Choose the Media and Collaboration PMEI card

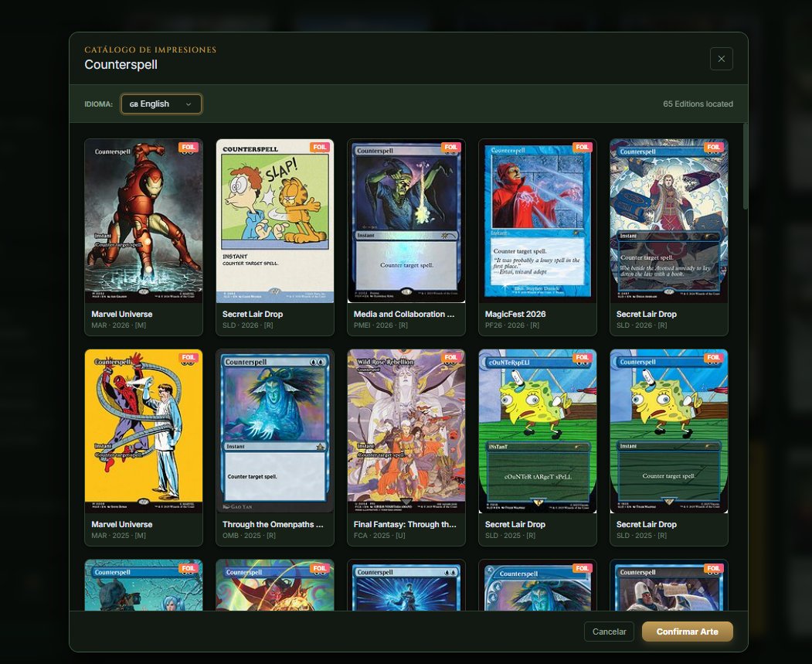pos(406,237)
